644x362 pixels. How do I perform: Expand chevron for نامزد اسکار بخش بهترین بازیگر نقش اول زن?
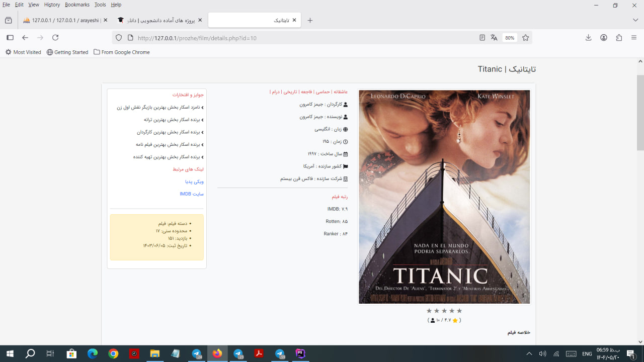pos(202,108)
